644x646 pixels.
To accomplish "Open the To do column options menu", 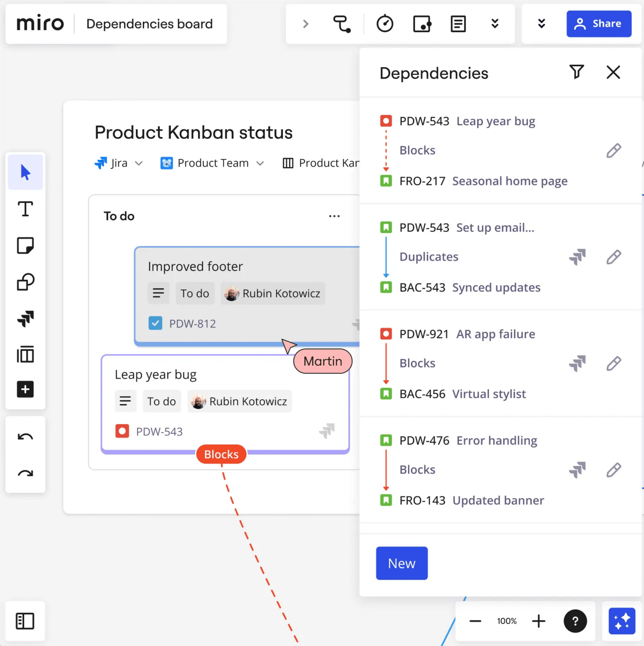I will click(334, 216).
